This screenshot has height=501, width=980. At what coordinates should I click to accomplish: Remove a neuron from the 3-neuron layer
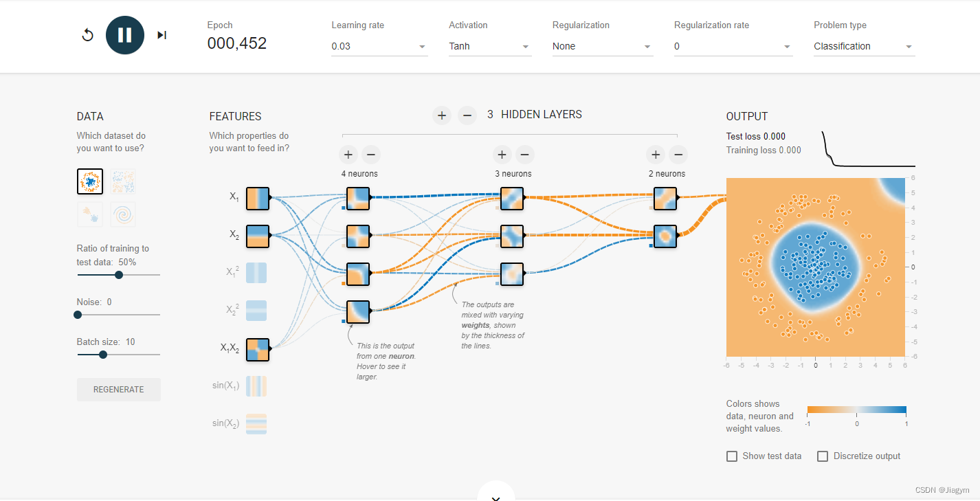point(524,154)
